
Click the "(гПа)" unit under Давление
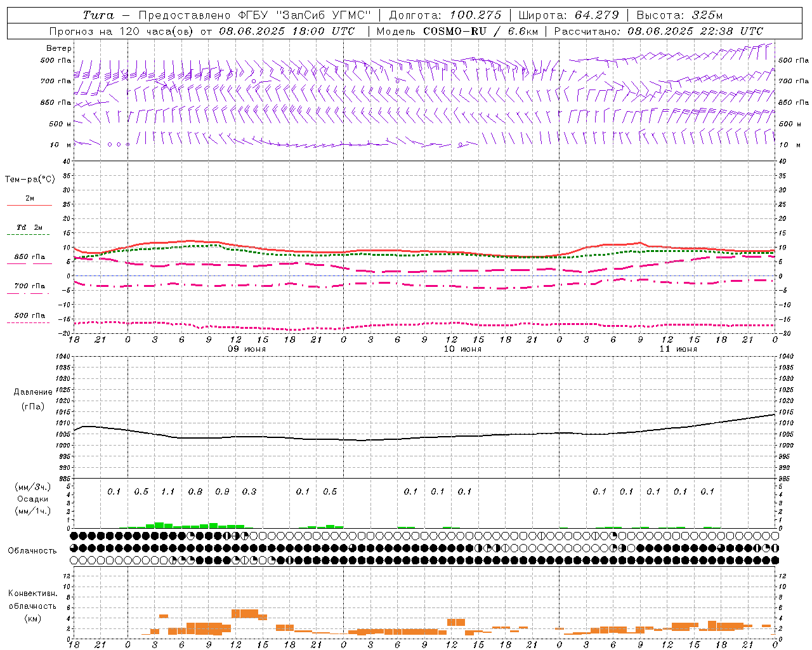point(33,407)
